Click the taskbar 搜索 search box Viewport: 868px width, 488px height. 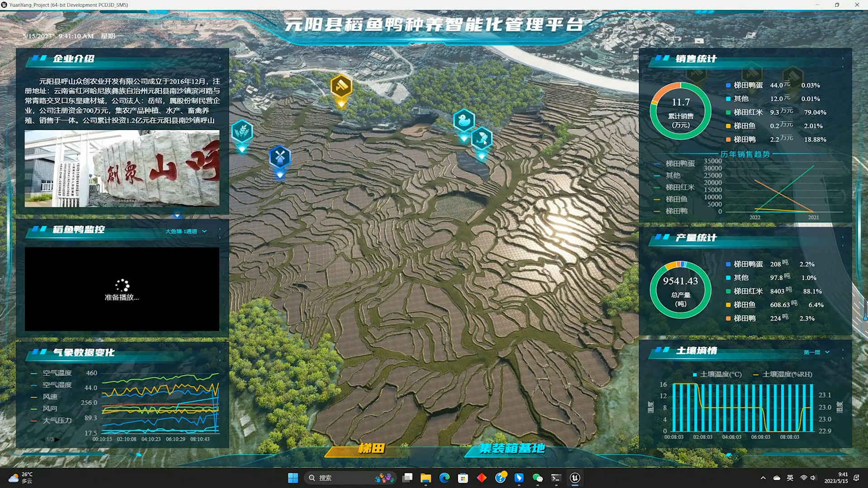click(350, 478)
